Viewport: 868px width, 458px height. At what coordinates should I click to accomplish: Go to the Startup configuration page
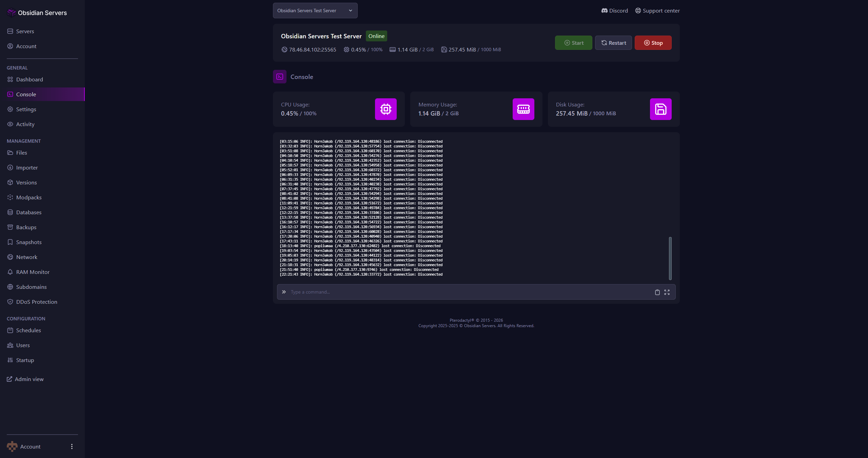pyautogui.click(x=25, y=360)
